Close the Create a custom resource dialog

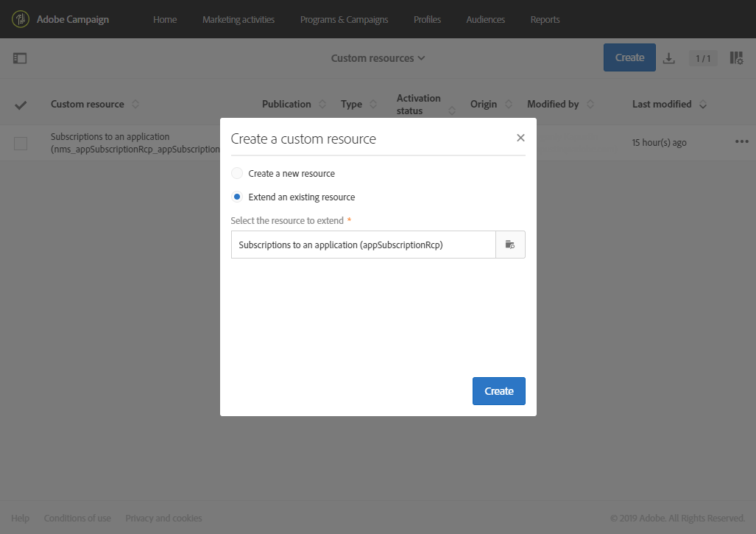(x=520, y=138)
